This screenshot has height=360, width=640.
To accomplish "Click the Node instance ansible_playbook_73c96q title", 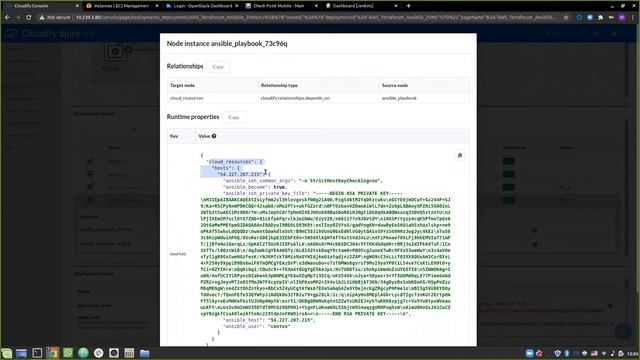I will (x=227, y=43).
